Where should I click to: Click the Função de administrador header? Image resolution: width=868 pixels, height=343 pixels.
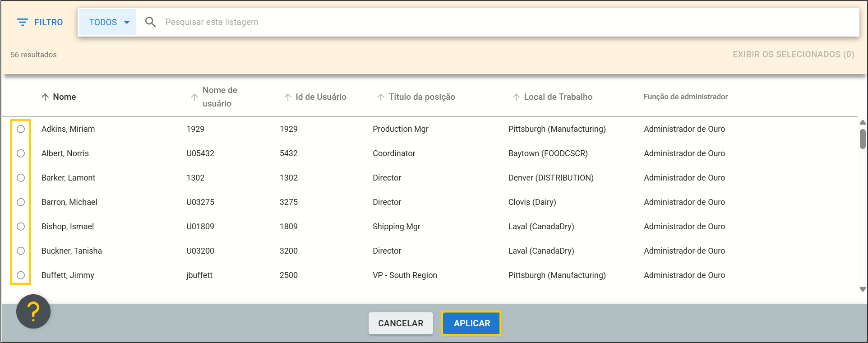pyautogui.click(x=685, y=97)
